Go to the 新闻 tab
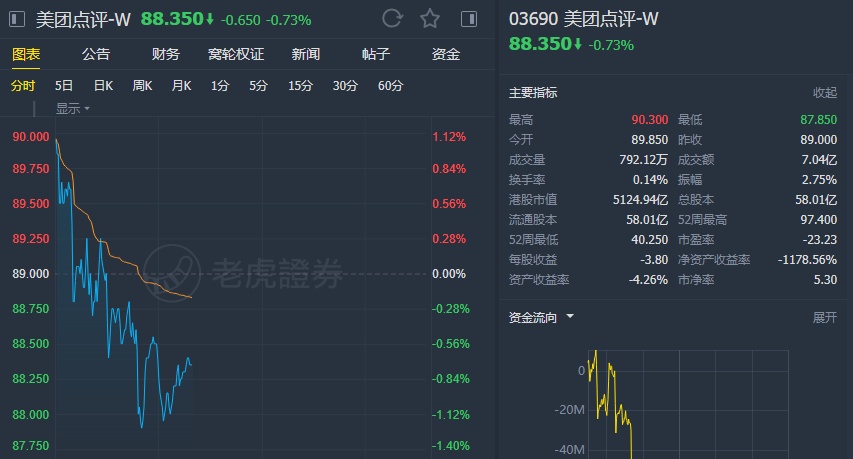853x459 pixels. [306, 54]
